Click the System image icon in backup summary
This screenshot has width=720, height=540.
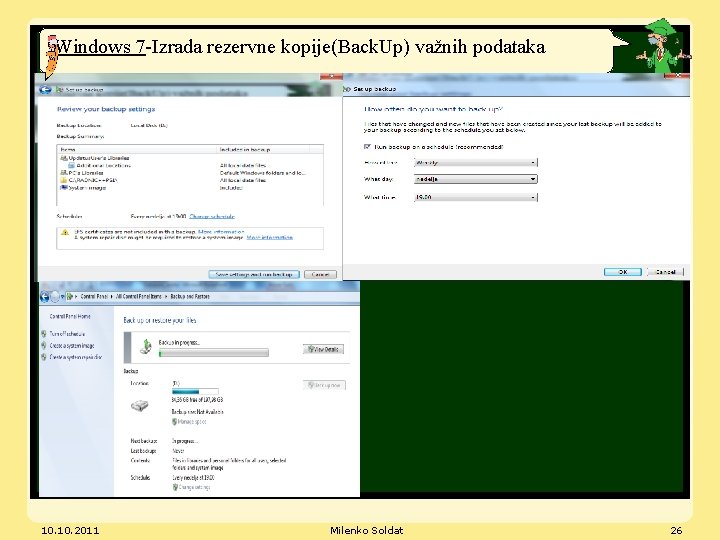click(x=63, y=187)
